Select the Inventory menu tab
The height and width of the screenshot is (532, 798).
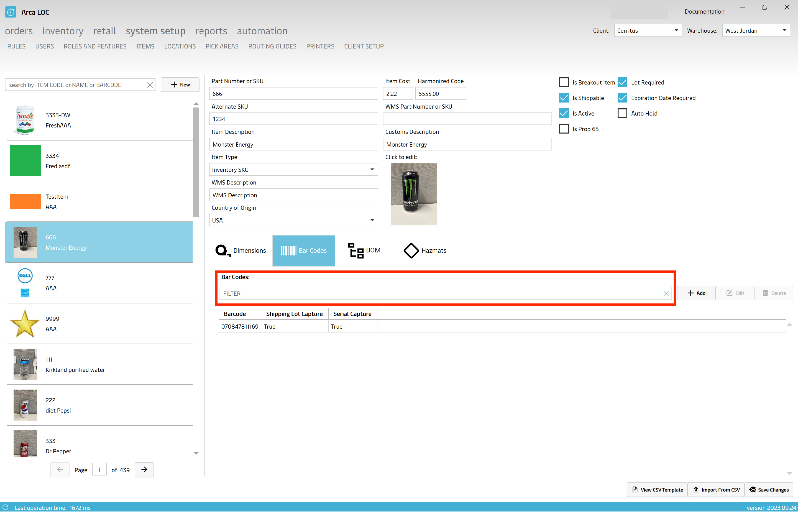[63, 30]
